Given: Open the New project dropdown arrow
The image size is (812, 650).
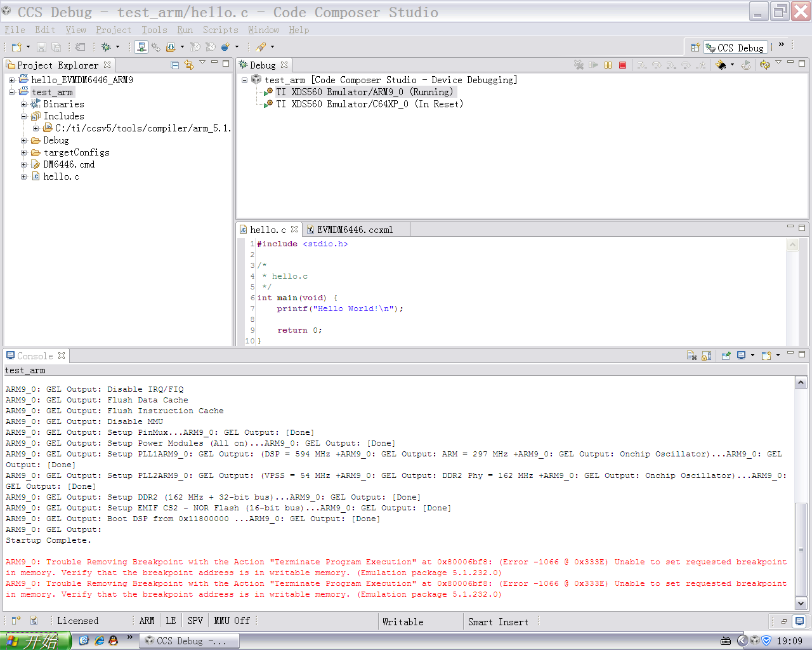Looking at the screenshot, I should coord(28,47).
